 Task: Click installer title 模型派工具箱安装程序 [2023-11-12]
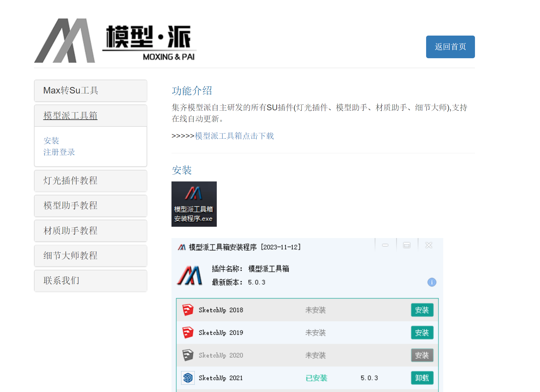(245, 247)
